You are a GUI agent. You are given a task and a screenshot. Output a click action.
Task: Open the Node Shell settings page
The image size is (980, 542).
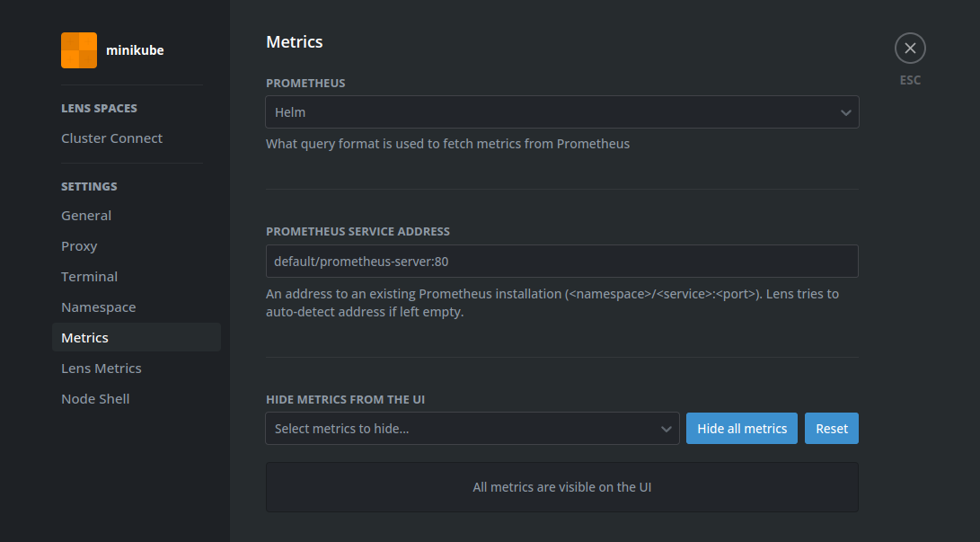(x=95, y=398)
